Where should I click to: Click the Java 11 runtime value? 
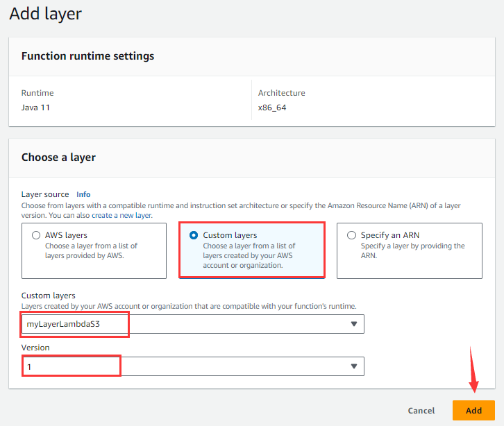36,108
